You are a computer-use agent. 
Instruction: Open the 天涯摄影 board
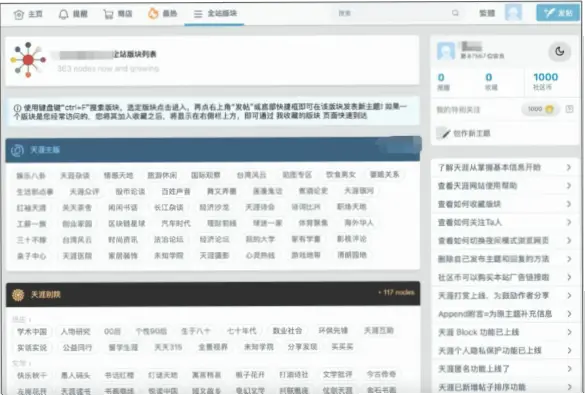214,256
